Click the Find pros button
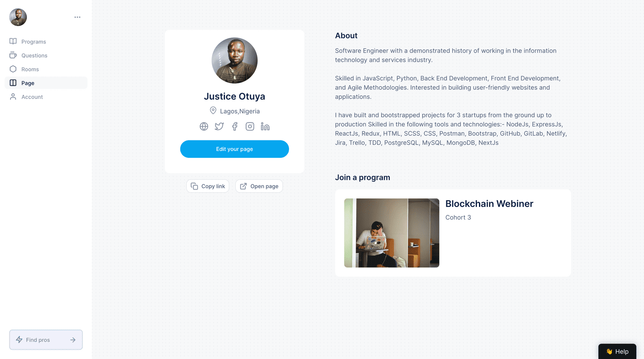The height and width of the screenshot is (359, 644). [46, 340]
